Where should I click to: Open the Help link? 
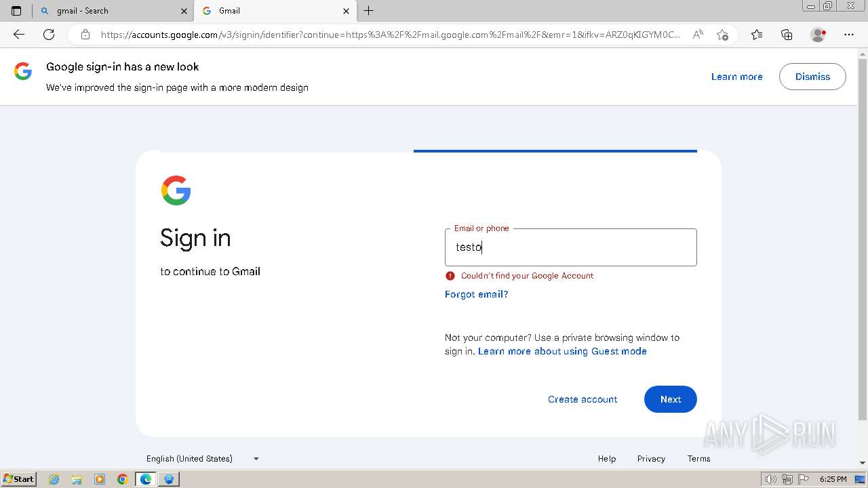coord(607,459)
